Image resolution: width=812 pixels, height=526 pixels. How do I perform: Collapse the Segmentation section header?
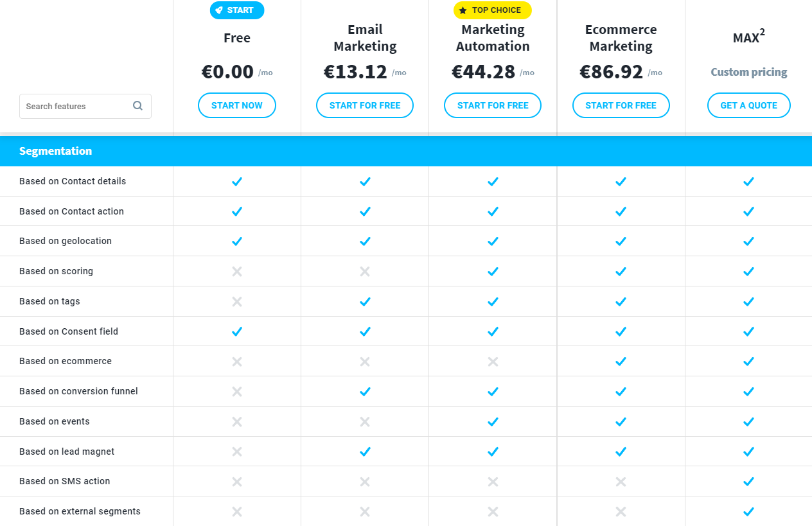pos(406,151)
